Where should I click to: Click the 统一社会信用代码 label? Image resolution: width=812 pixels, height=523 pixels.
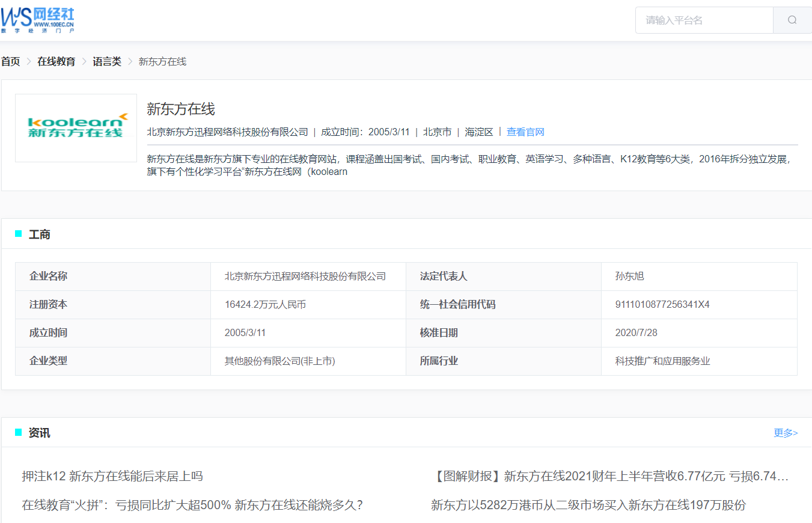coord(458,305)
